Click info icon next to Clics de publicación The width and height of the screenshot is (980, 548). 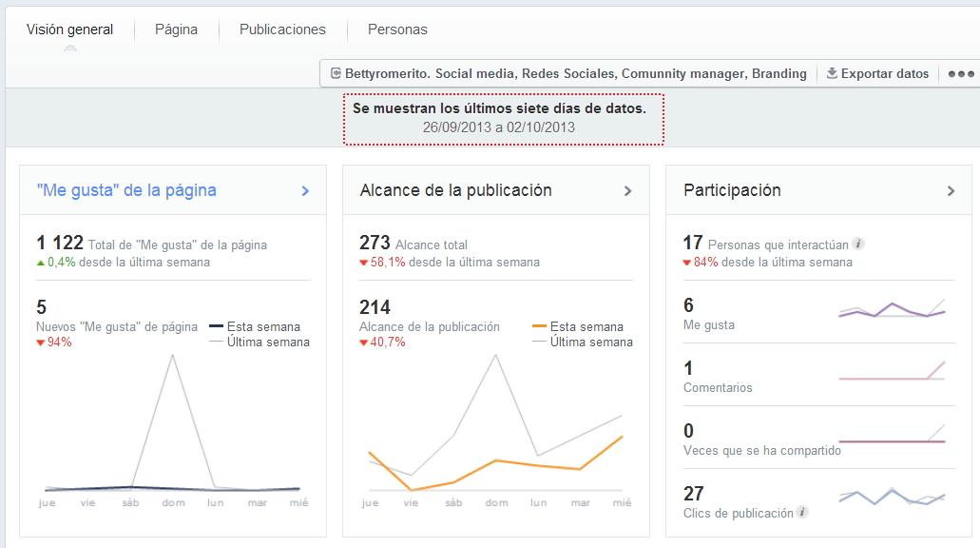pyautogui.click(x=802, y=512)
